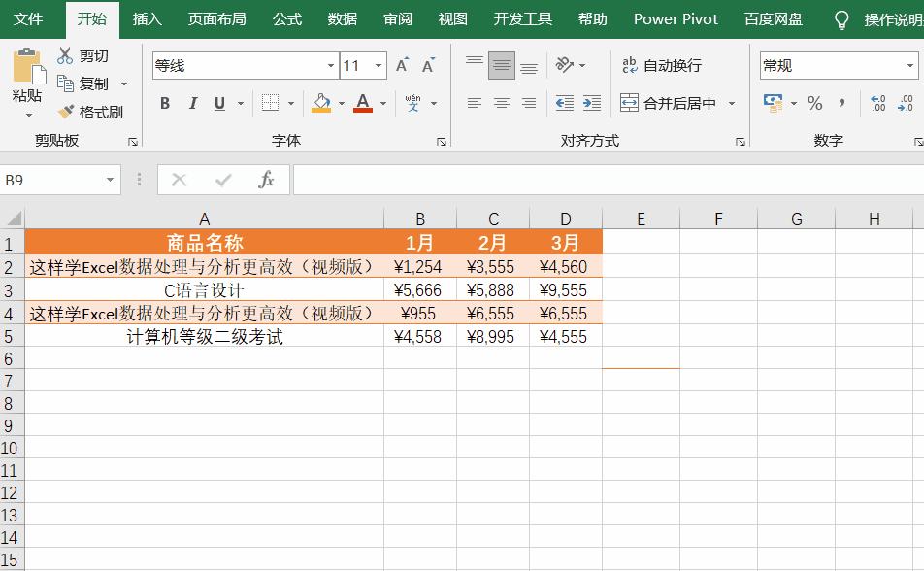Click the Increase Indent icon
The width and height of the screenshot is (924, 571).
coord(591,102)
